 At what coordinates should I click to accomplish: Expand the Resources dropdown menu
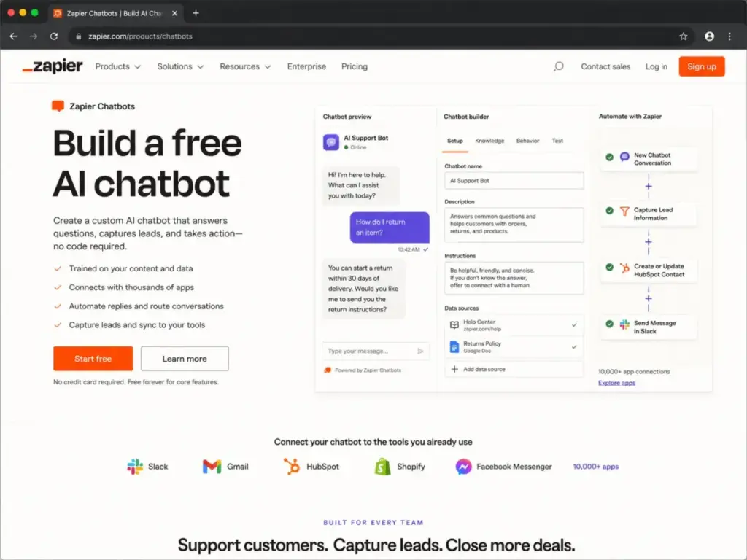245,66
